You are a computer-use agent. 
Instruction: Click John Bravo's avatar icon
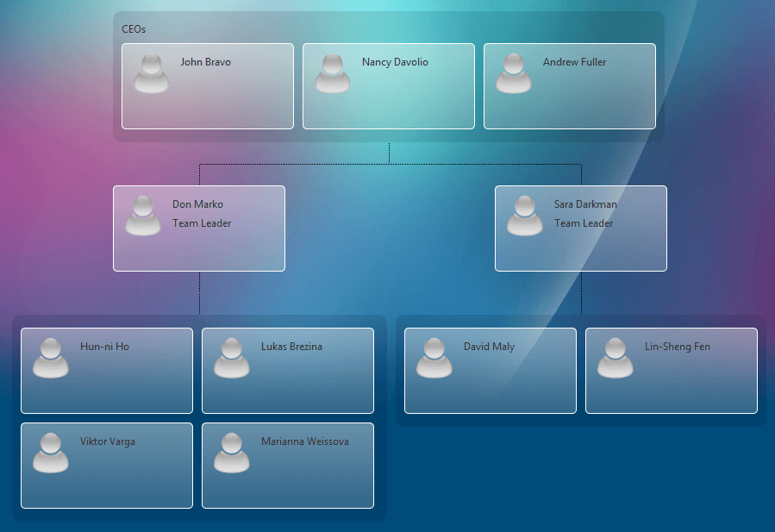click(151, 73)
